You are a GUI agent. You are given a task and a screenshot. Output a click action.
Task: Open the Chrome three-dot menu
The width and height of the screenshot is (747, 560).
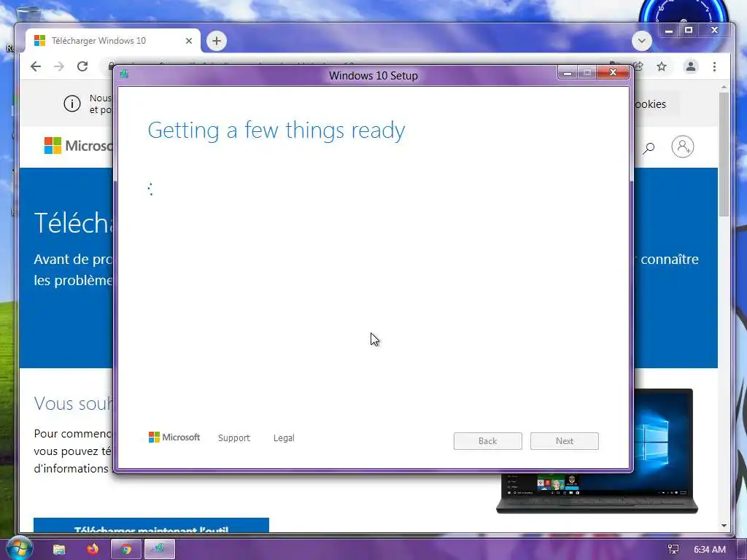tap(714, 66)
